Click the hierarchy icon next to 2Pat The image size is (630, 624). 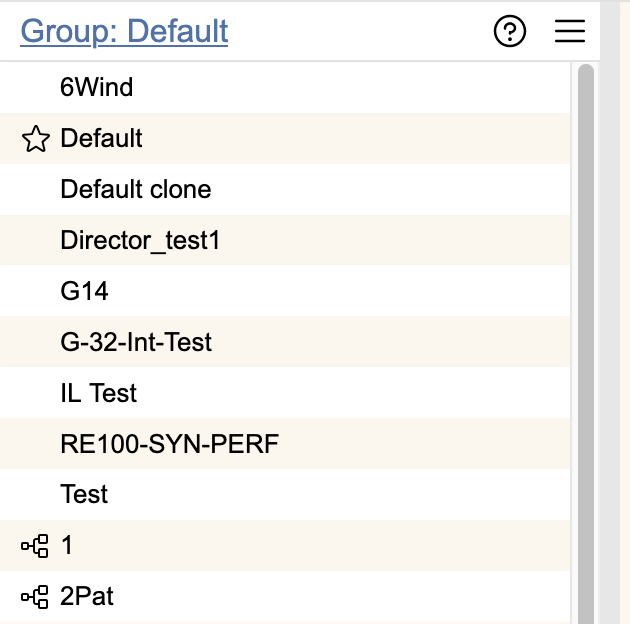coord(35,597)
